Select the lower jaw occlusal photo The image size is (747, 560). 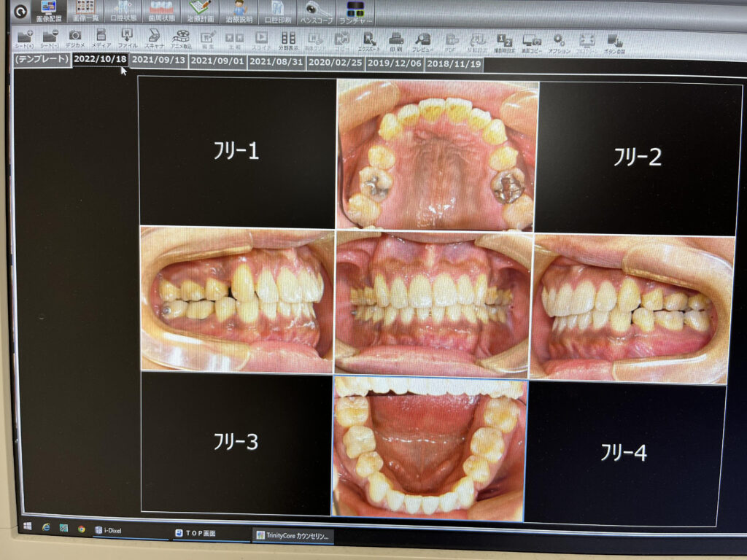[429, 448]
